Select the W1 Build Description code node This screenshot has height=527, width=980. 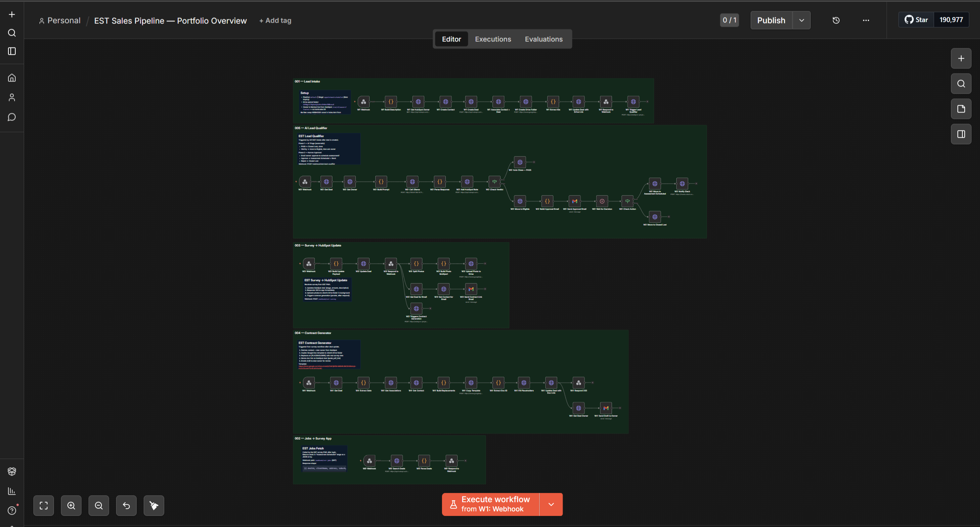coord(391,102)
